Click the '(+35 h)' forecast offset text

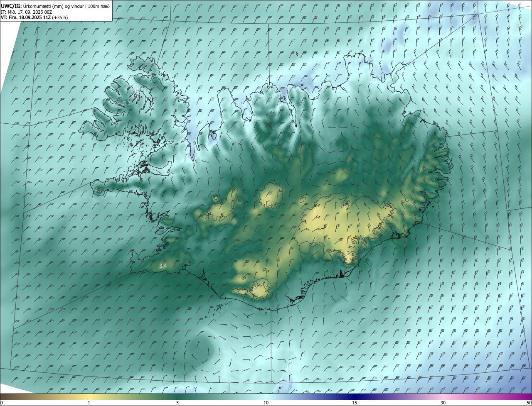click(60, 17)
